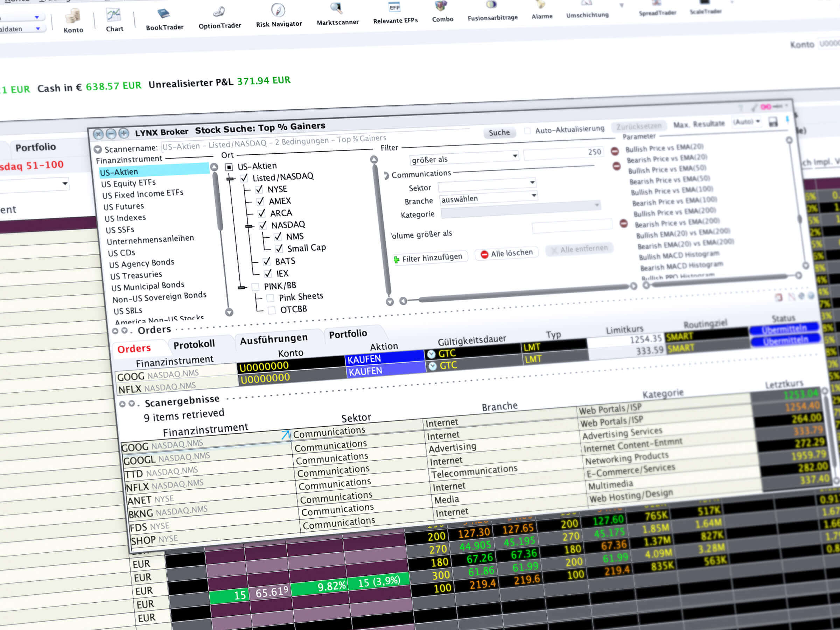840x630 pixels.
Task: Open the Chart tool
Action: 114,20
